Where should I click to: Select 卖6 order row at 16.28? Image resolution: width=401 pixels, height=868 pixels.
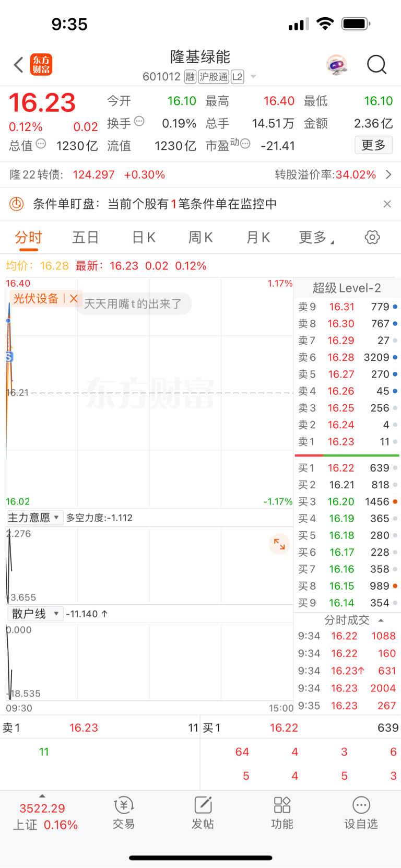(x=347, y=357)
